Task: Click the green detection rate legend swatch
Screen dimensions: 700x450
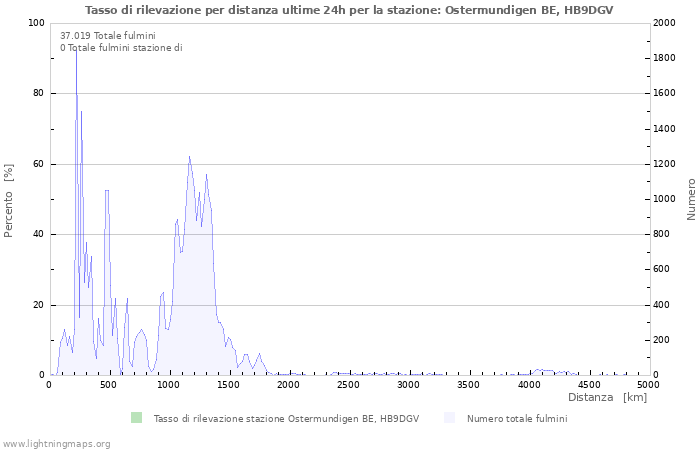Action: click(x=136, y=418)
